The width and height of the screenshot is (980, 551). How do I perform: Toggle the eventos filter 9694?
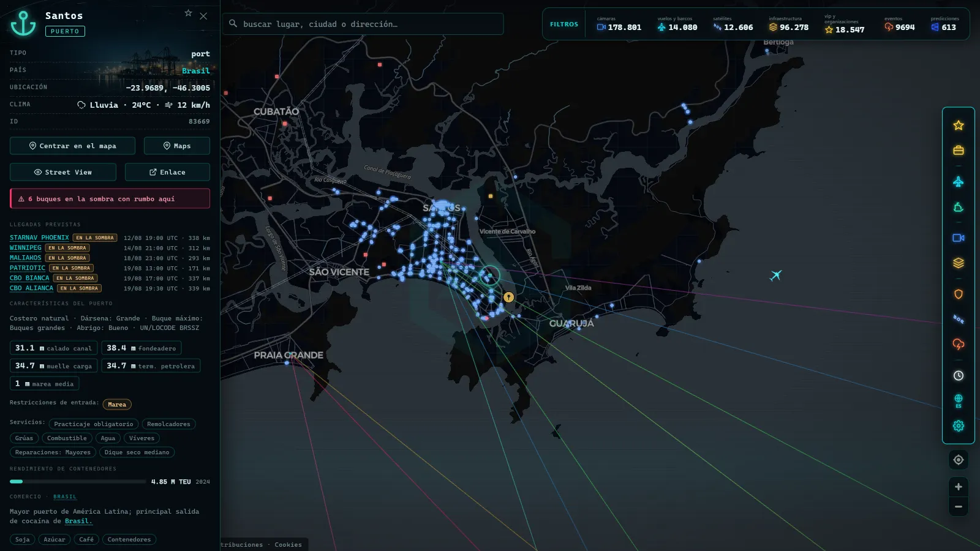(x=900, y=24)
